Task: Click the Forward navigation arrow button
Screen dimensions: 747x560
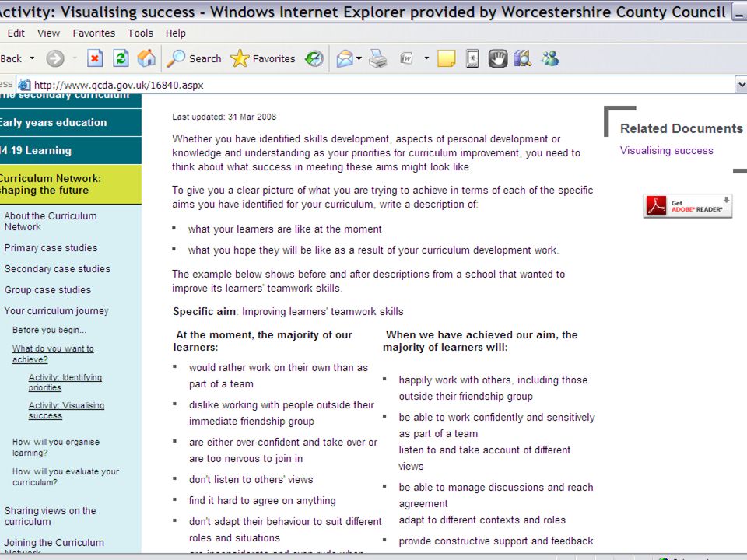Action: pos(55,58)
